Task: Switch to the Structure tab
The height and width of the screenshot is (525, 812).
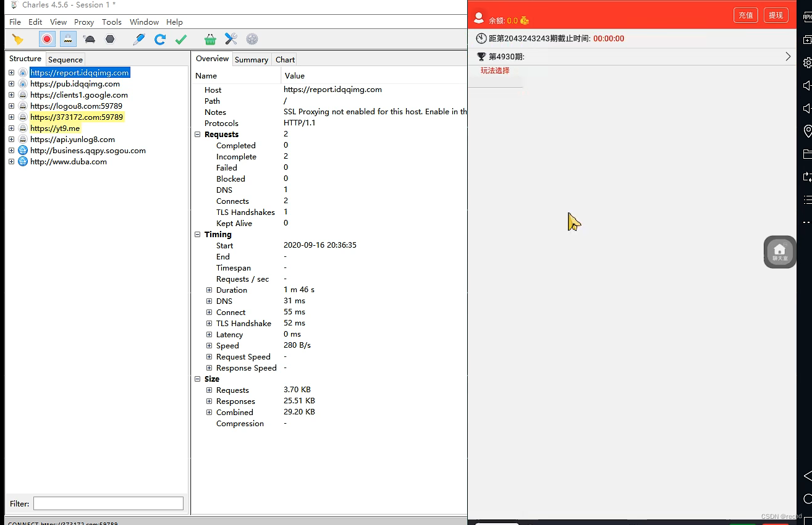Action: tap(25, 59)
